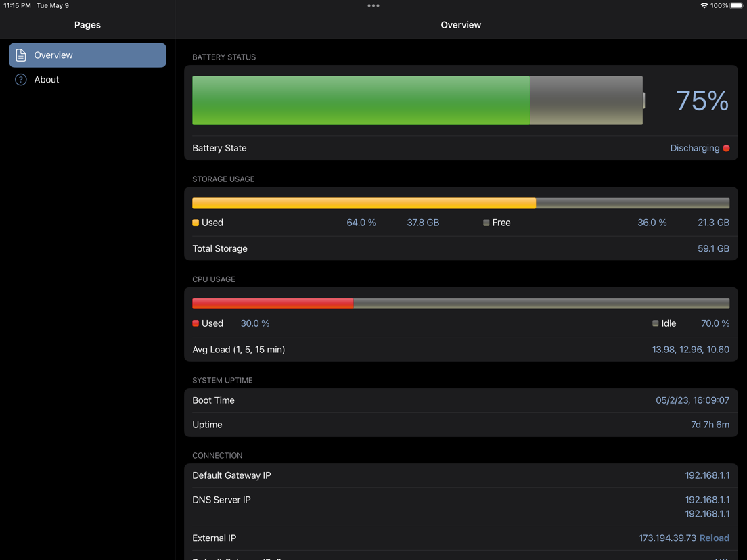Click the 13.98, 12.96, 10.60 load values

690,350
